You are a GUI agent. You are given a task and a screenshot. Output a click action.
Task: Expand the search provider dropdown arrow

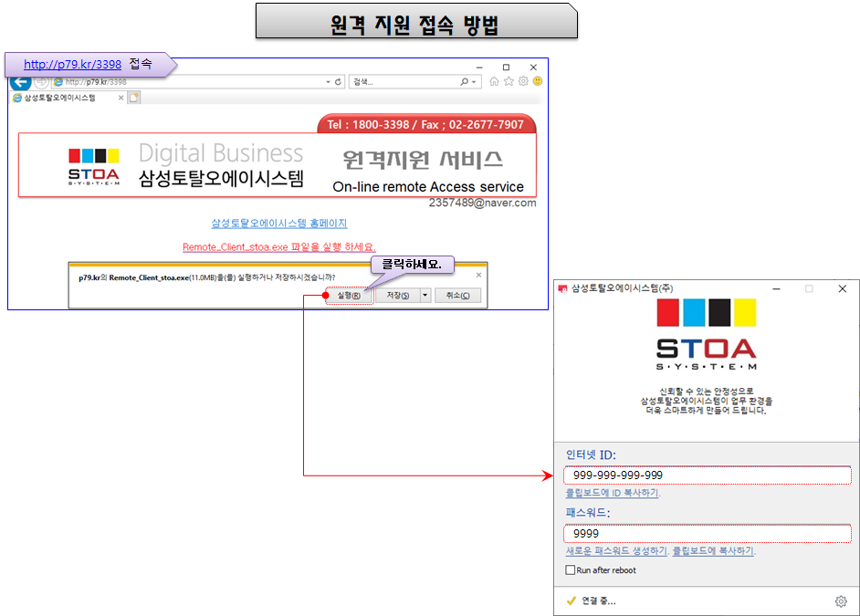475,82
